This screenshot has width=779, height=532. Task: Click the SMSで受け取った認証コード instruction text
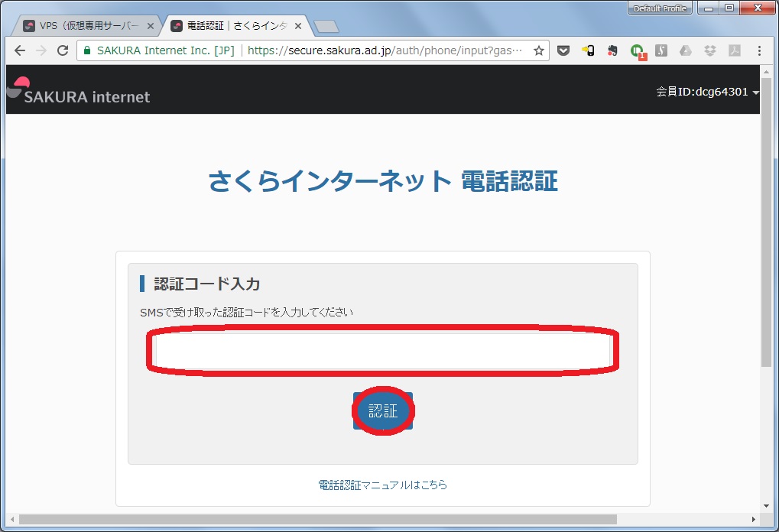point(246,313)
